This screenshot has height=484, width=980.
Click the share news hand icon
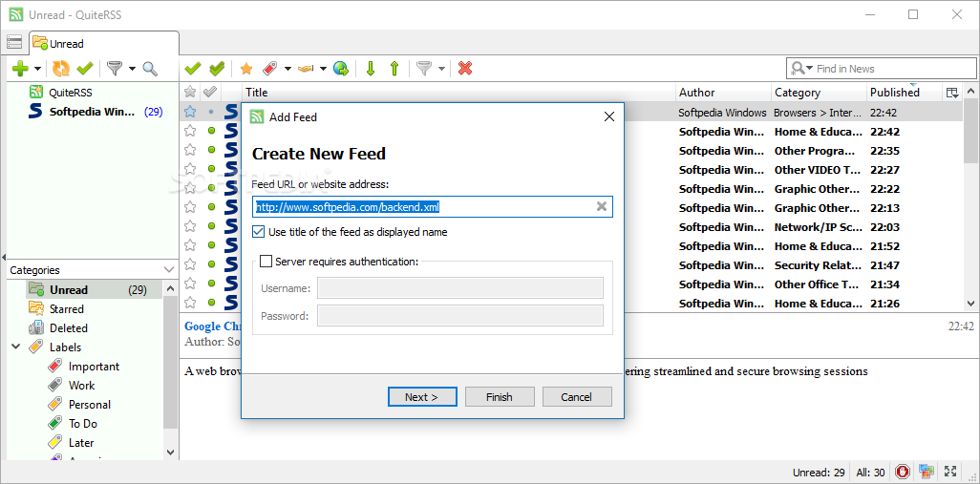(x=305, y=69)
